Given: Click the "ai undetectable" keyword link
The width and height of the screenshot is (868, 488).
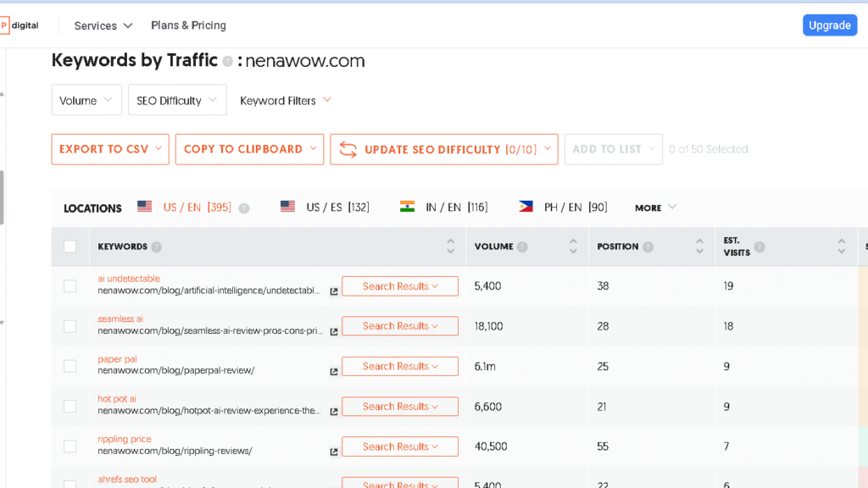Looking at the screenshot, I should [x=129, y=278].
